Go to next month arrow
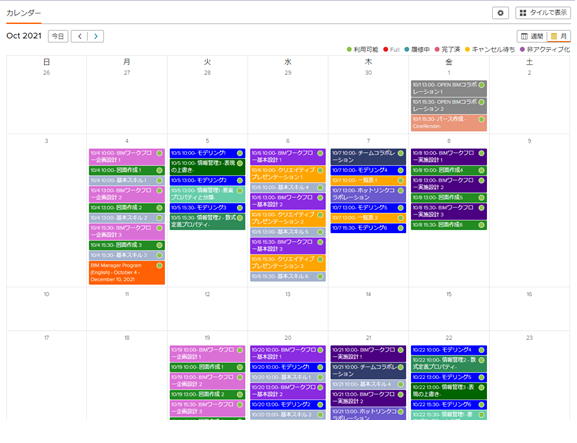Screen dimensions: 577x443 (96, 36)
